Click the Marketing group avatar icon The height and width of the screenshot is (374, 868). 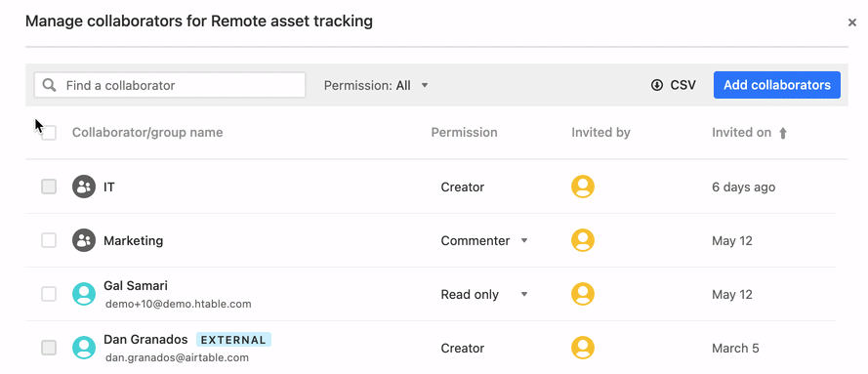[84, 240]
